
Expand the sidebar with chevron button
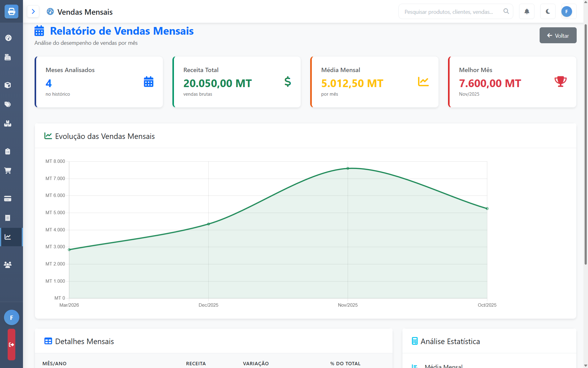pos(33,12)
